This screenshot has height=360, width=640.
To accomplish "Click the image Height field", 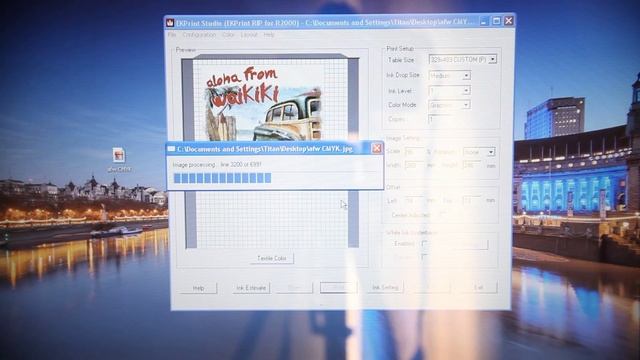I will (x=473, y=166).
